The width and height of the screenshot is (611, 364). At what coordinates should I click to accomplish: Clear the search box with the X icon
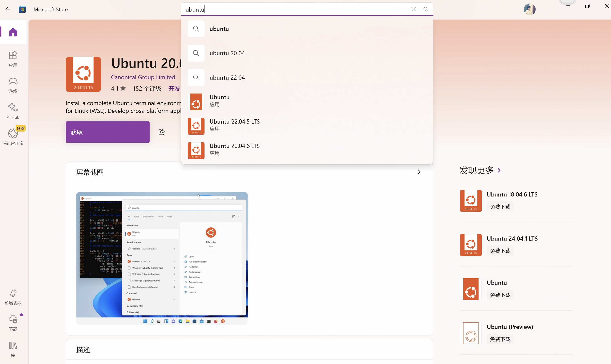(413, 9)
